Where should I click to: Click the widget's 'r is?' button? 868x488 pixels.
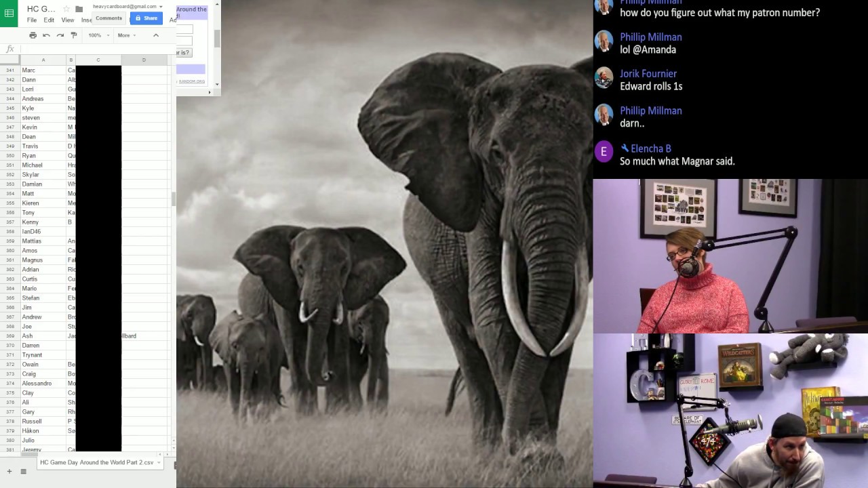184,52
